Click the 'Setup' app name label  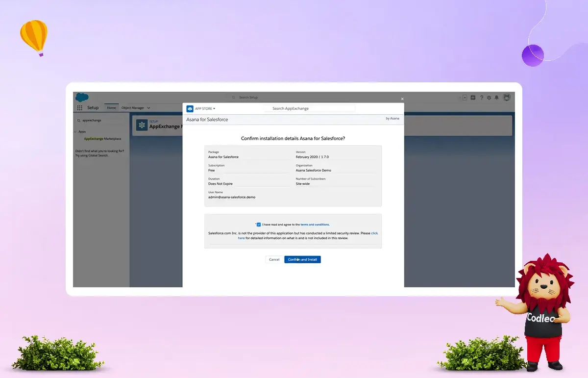pos(93,108)
